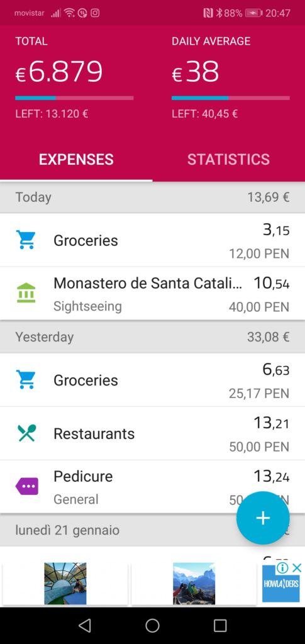Click the TOTAL budget progress bar
Screen dimensions: 305x644
pyautogui.click(x=74, y=98)
